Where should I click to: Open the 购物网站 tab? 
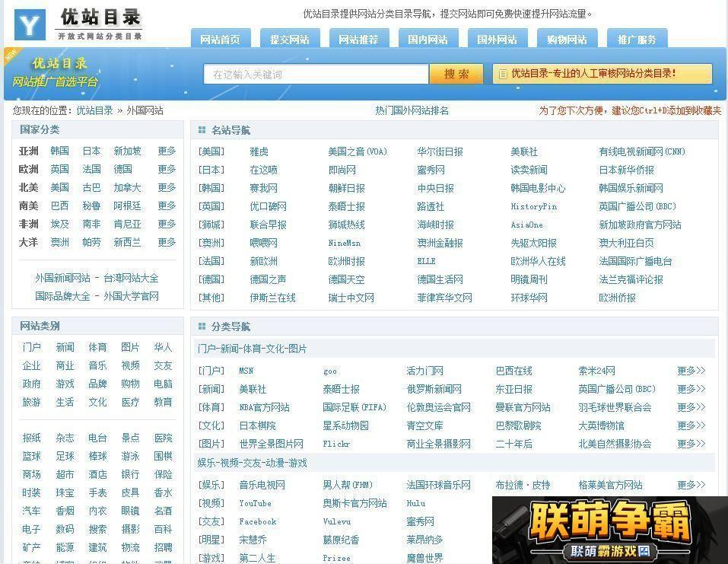pos(567,39)
